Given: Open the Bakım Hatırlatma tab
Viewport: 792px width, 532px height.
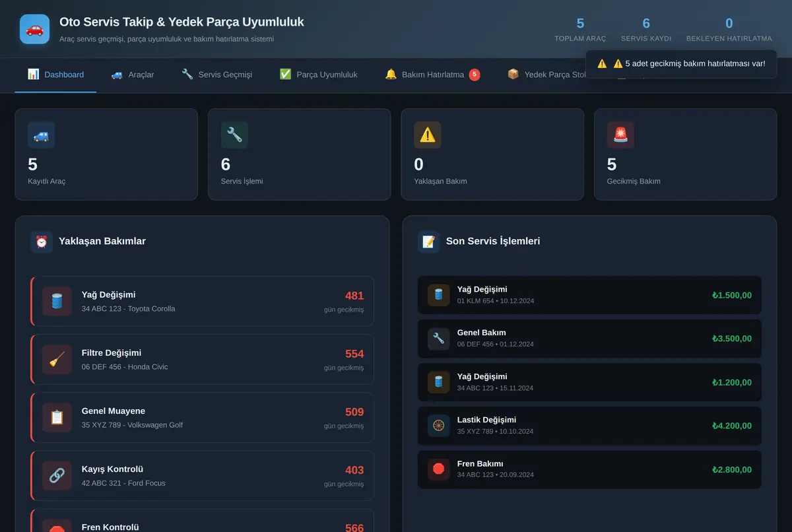Looking at the screenshot, I should 432,75.
